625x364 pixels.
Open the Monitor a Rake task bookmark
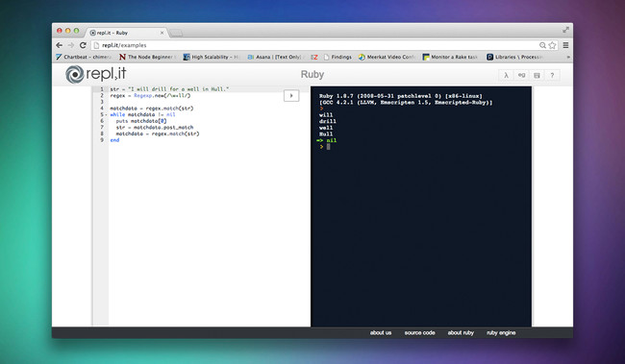(x=450, y=57)
